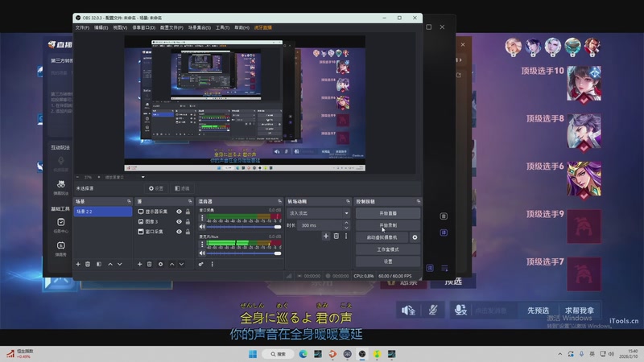The height and width of the screenshot is (362, 644).
Task: Toggle the muted microphone icon in game
Action: click(433, 311)
